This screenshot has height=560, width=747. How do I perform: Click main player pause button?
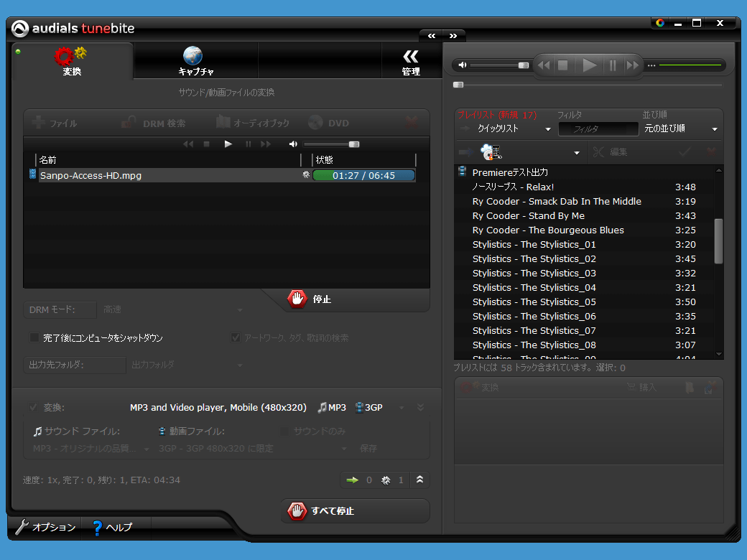[613, 65]
